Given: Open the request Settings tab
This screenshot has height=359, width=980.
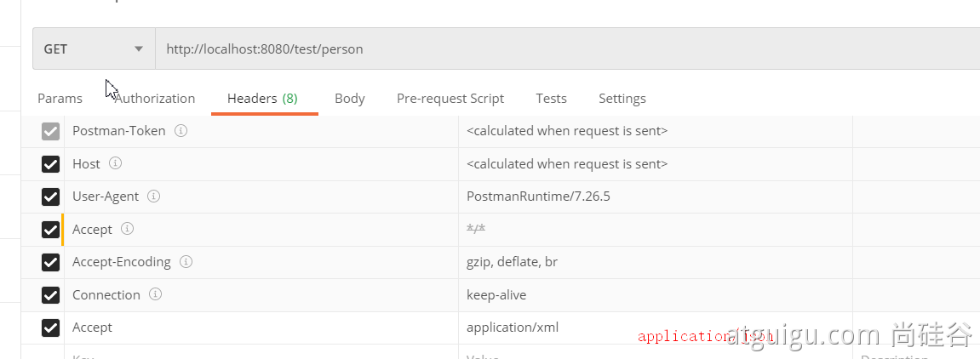Looking at the screenshot, I should click(x=622, y=99).
